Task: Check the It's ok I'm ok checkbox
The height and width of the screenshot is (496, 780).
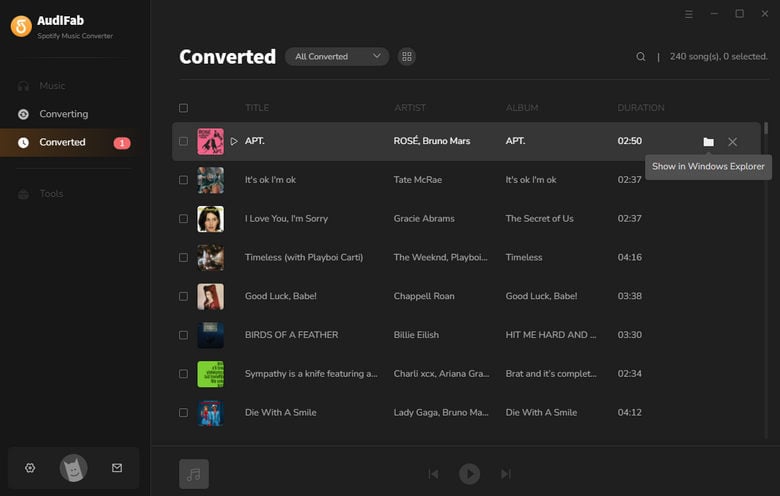Action: (x=183, y=180)
